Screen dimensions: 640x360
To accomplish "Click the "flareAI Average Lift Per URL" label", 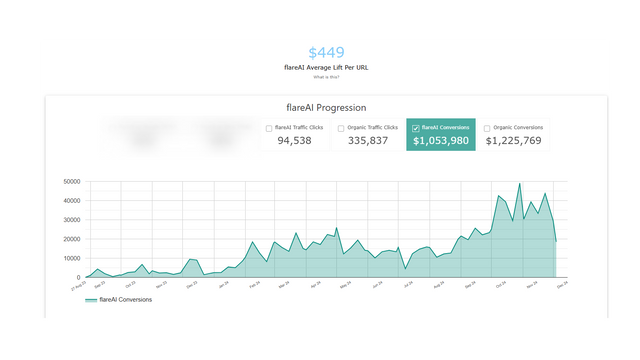I will pyautogui.click(x=326, y=68).
